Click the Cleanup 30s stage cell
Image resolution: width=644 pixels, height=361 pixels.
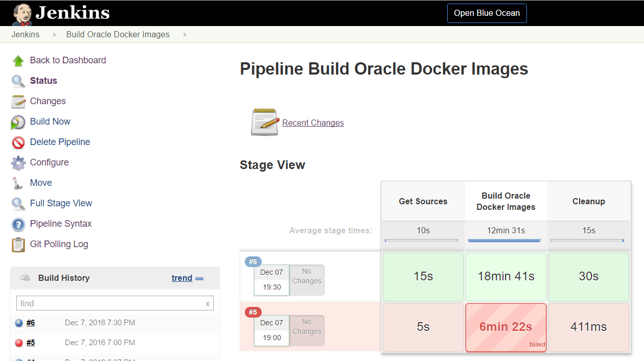click(x=589, y=277)
